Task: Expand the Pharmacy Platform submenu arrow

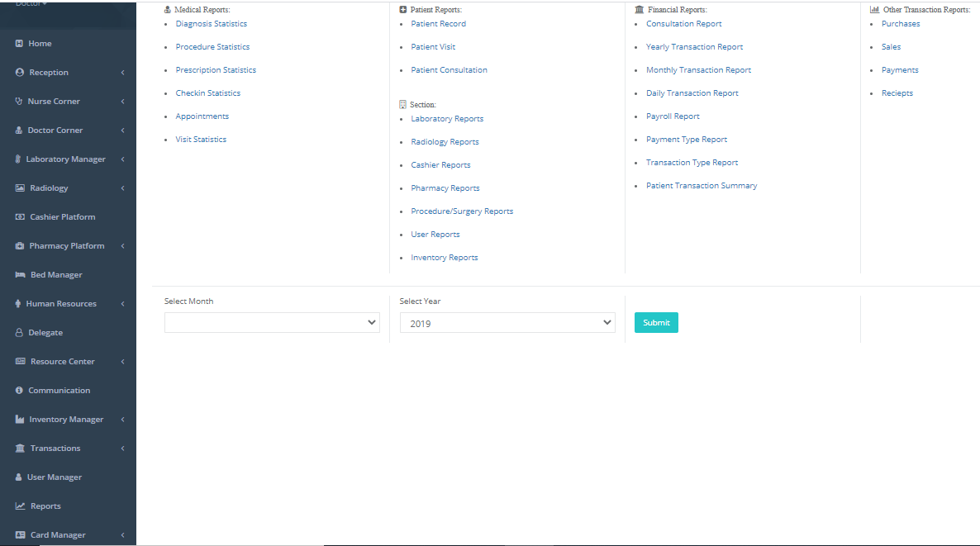Action: point(122,246)
